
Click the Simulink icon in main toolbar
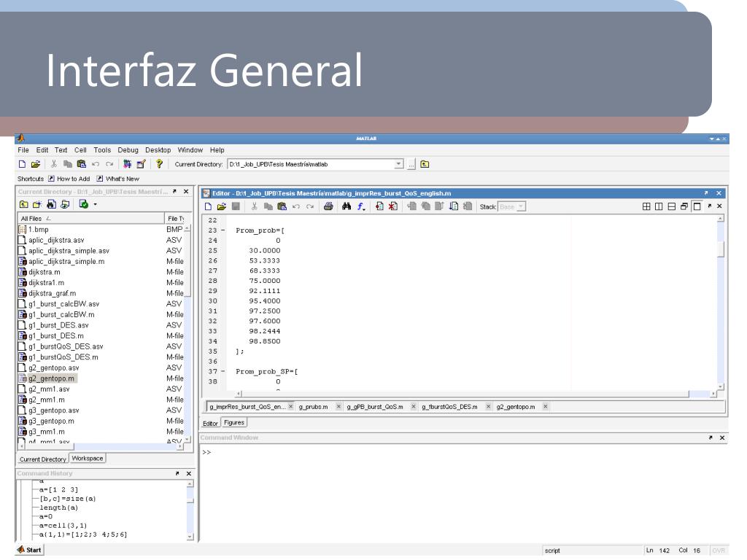click(127, 164)
